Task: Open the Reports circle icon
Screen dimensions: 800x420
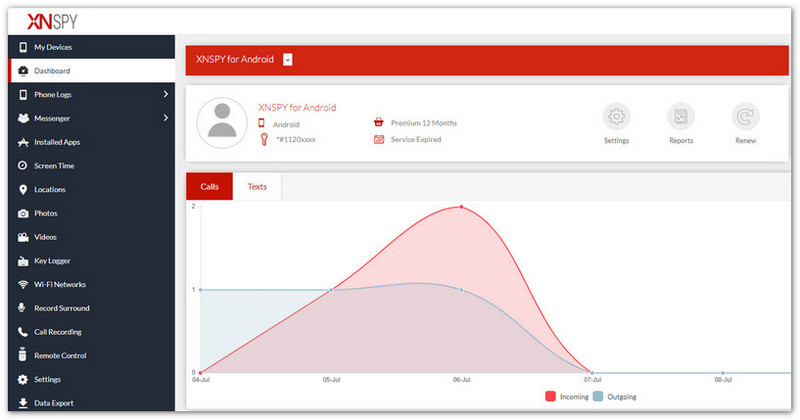Action: [x=681, y=117]
